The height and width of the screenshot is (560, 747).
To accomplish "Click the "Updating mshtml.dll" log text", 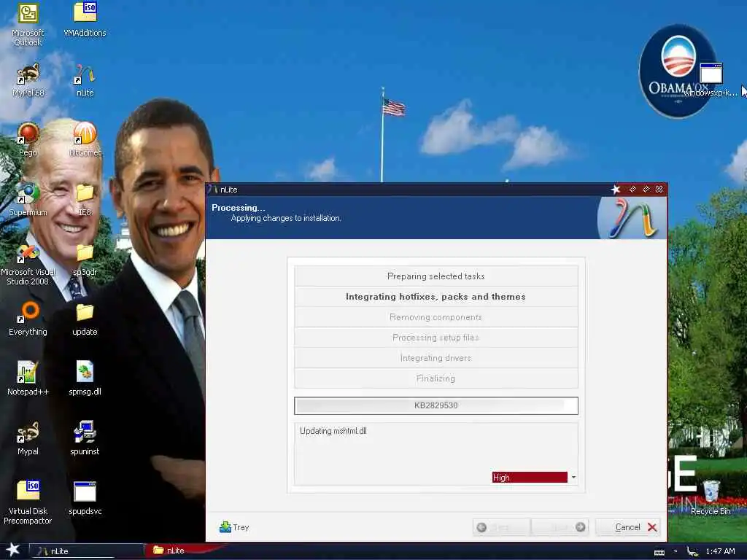I will 333,431.
